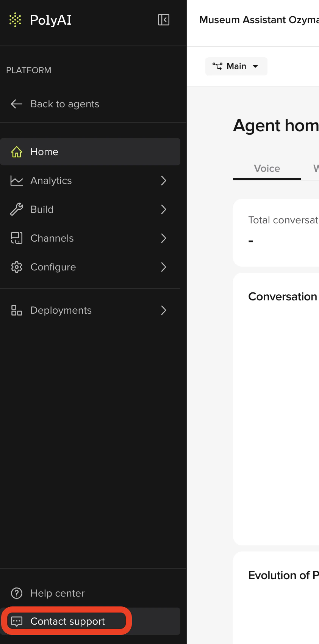Click the Agent home heading
Viewport: 319px width, 644px height.
tap(276, 125)
